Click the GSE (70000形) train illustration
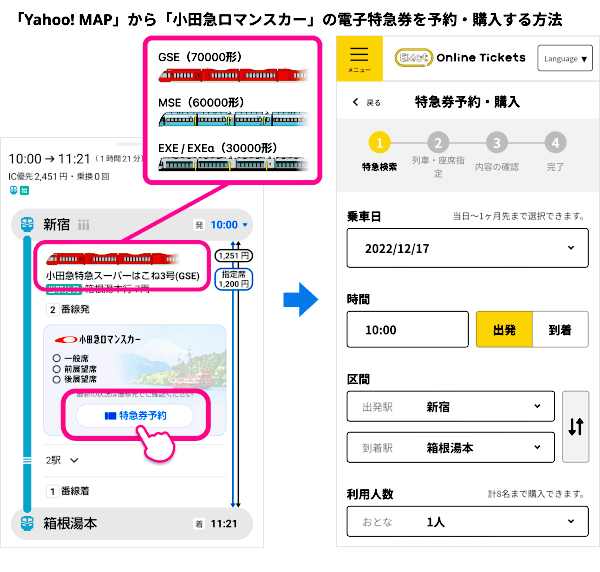The image size is (600, 572). (233, 75)
